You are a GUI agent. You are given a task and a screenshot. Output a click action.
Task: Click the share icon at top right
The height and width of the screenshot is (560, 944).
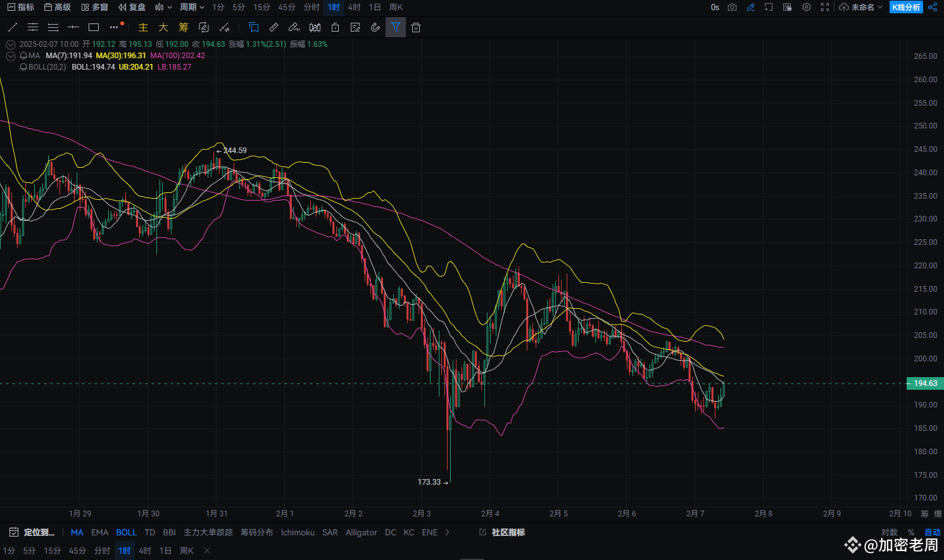pyautogui.click(x=933, y=7)
